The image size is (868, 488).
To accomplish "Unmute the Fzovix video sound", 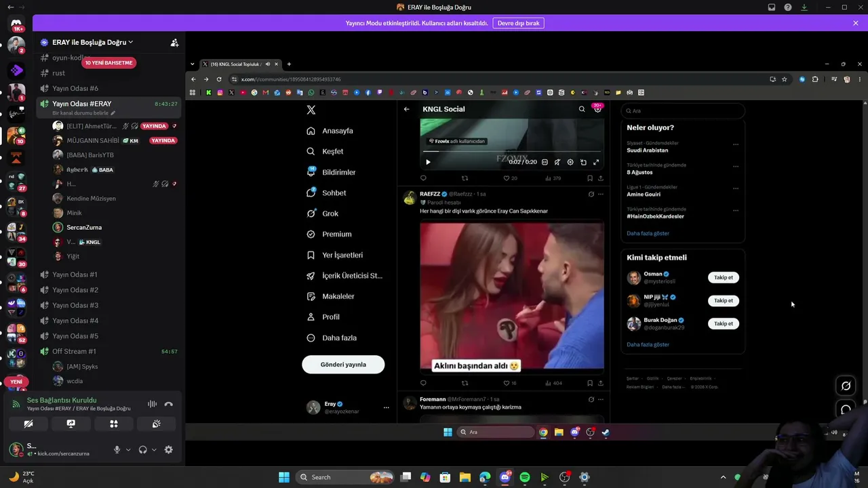I will pos(557,162).
